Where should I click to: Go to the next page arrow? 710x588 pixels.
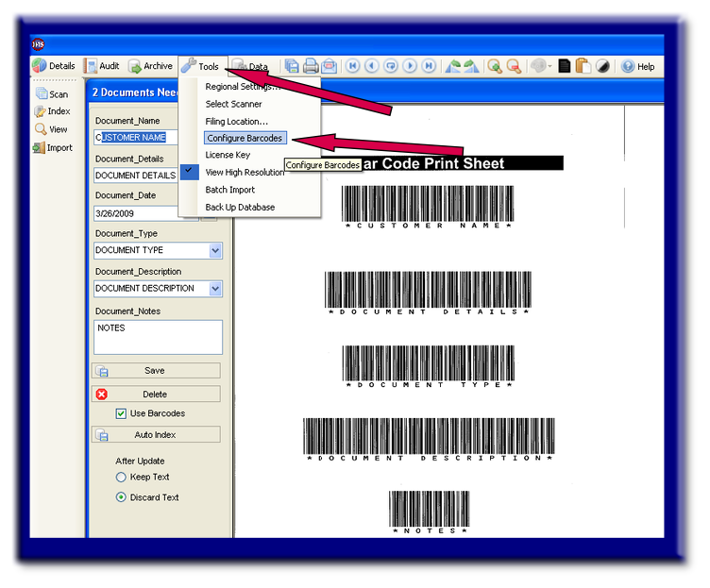(x=410, y=66)
